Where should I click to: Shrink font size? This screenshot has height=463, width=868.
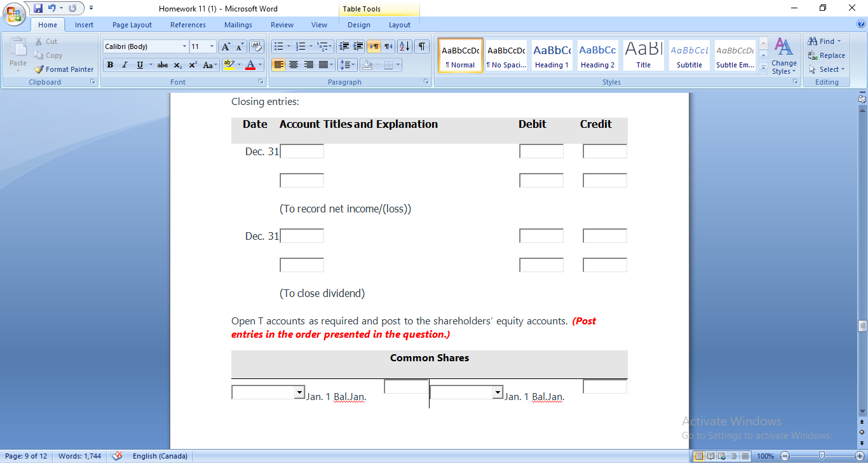(240, 46)
